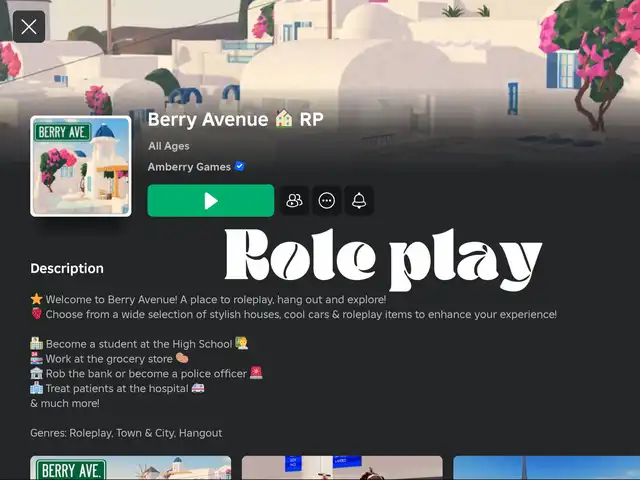Click the house emoji in the title
Viewport: 640px width, 480px height.
click(284, 120)
